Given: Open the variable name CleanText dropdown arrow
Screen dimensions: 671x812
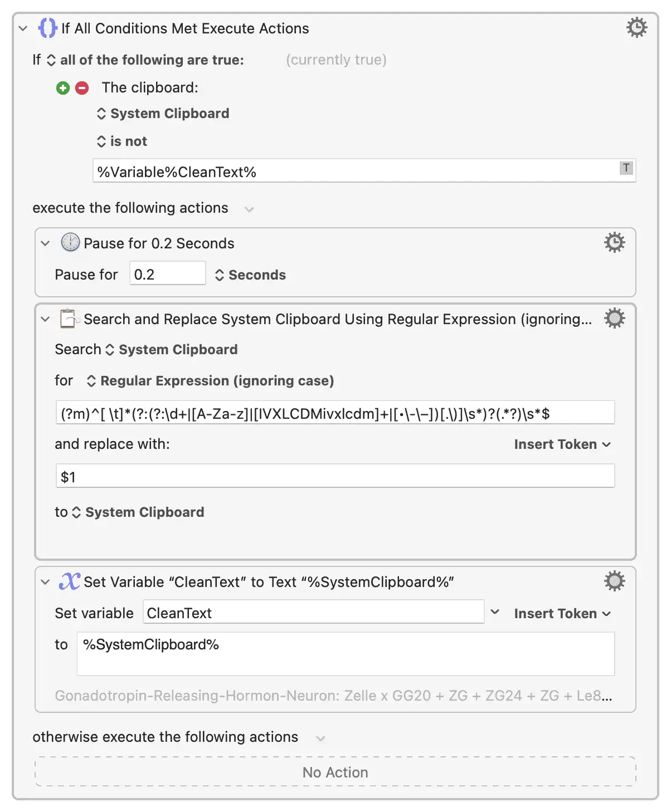Looking at the screenshot, I should [495, 613].
